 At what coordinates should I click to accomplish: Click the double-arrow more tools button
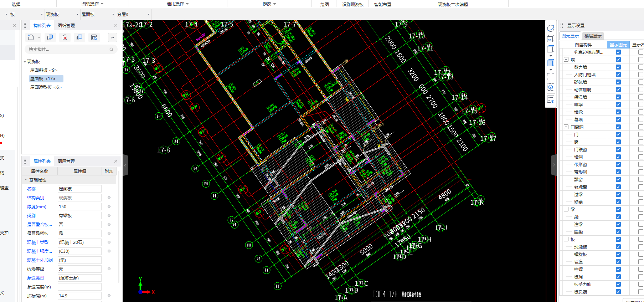[x=113, y=37]
